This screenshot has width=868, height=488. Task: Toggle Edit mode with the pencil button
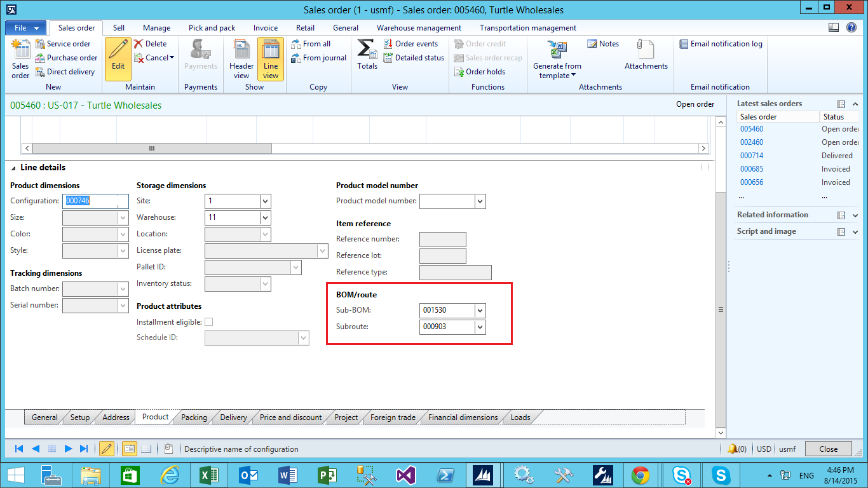point(118,58)
